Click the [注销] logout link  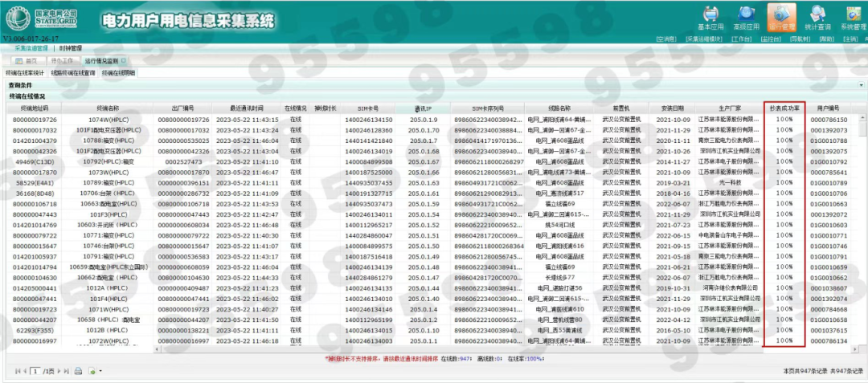[850, 39]
